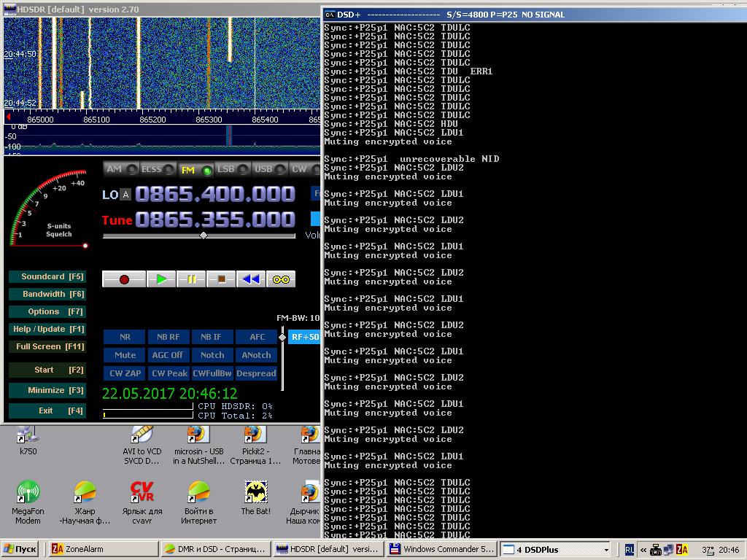Switch to Full Screen [F11]
The height and width of the screenshot is (560, 747).
47,346
